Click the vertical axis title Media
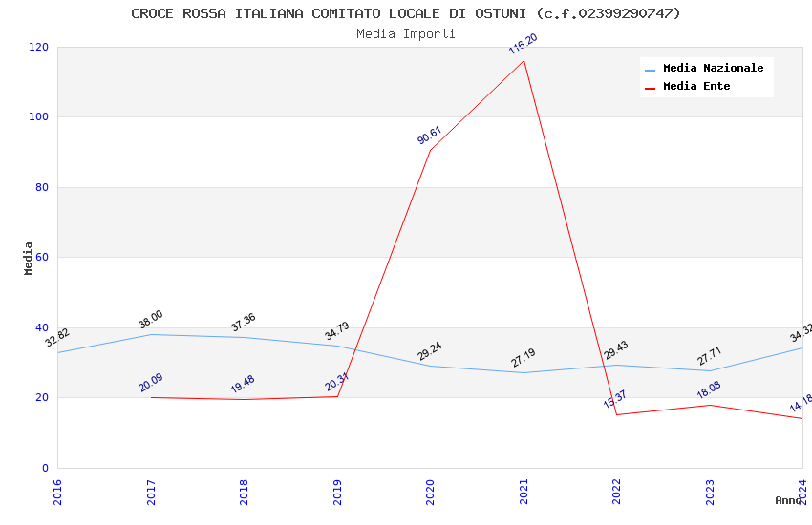 point(28,258)
